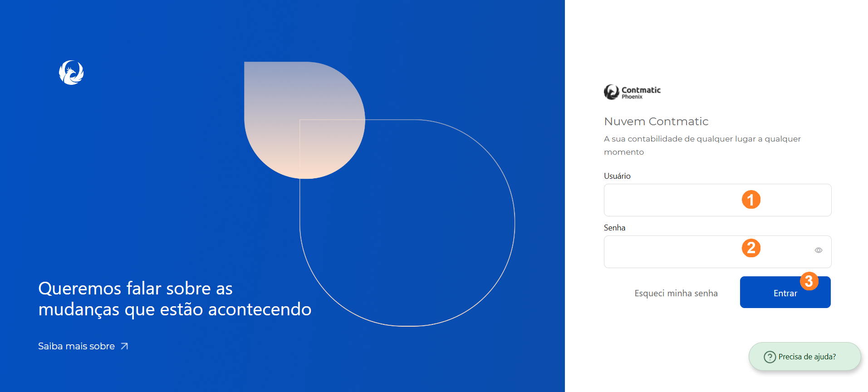
Task: Click the arrow icon beside Saiba mais sobre
Action: [124, 346]
